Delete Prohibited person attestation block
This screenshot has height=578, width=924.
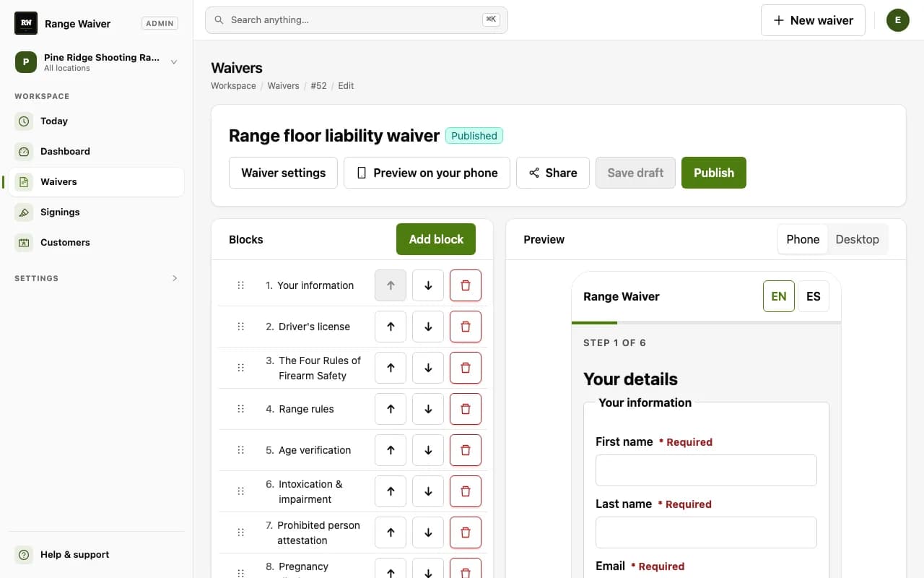(466, 532)
